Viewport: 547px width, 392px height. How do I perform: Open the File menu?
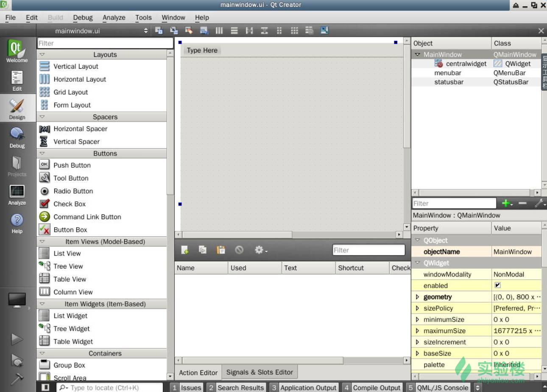tap(11, 17)
